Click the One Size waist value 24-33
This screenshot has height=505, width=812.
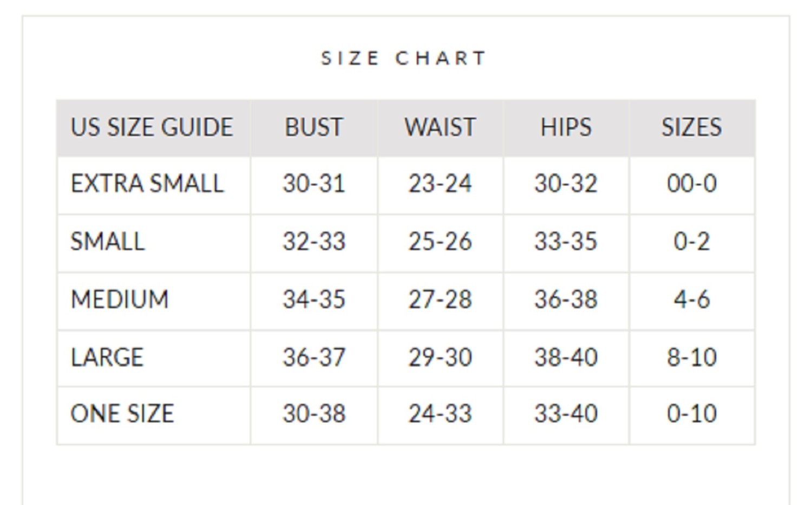click(440, 414)
